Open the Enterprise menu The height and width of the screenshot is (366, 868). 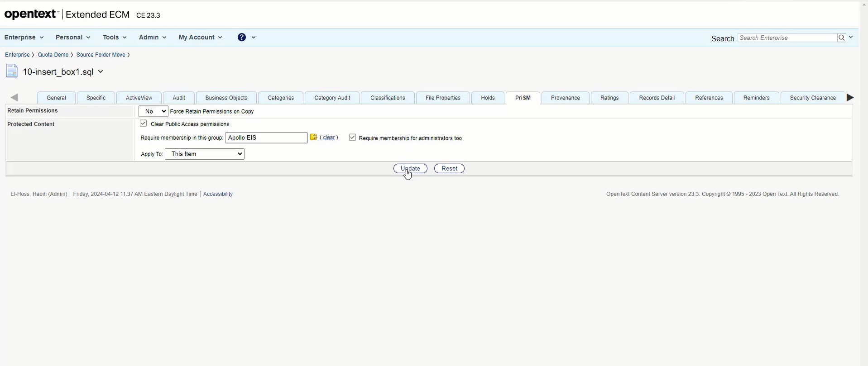coord(24,38)
